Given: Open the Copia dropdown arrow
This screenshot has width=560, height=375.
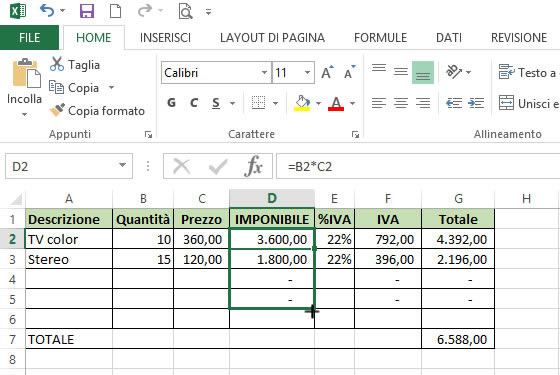Looking at the screenshot, I should (x=111, y=88).
